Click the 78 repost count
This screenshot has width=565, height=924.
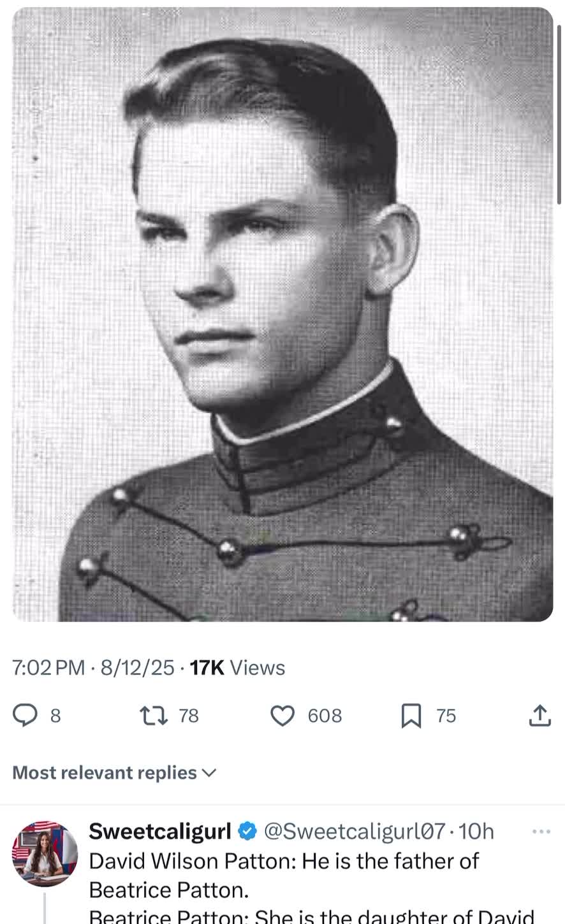click(x=189, y=716)
